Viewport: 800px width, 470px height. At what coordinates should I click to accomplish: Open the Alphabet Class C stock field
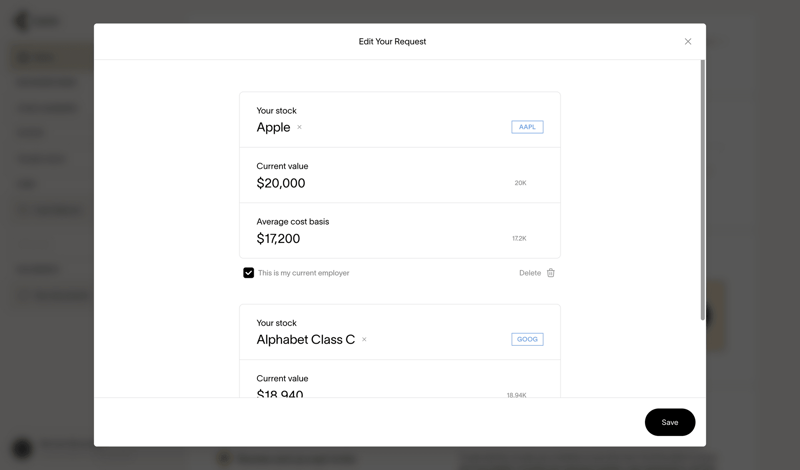[305, 340]
